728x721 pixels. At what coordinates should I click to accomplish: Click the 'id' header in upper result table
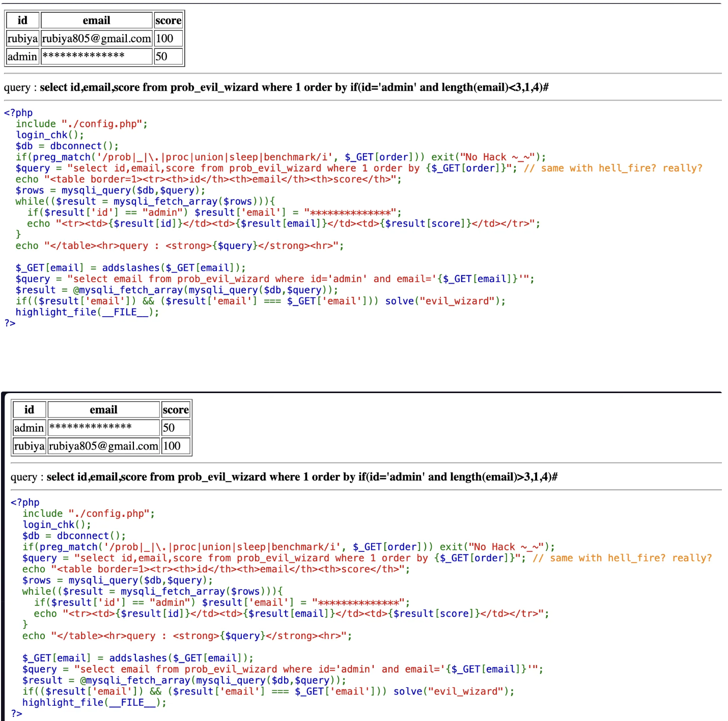tap(22, 20)
